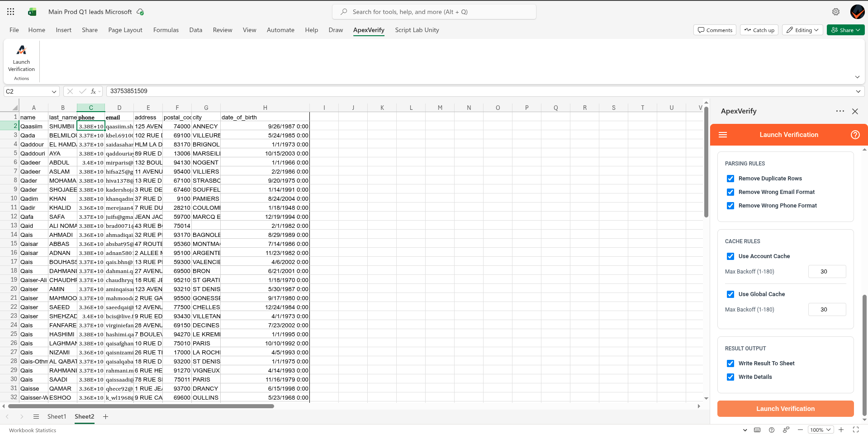Expand the Editing mode dropdown

(802, 30)
